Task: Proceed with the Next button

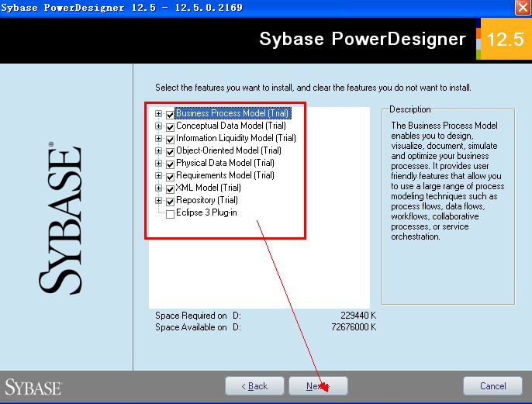Action: (x=318, y=386)
